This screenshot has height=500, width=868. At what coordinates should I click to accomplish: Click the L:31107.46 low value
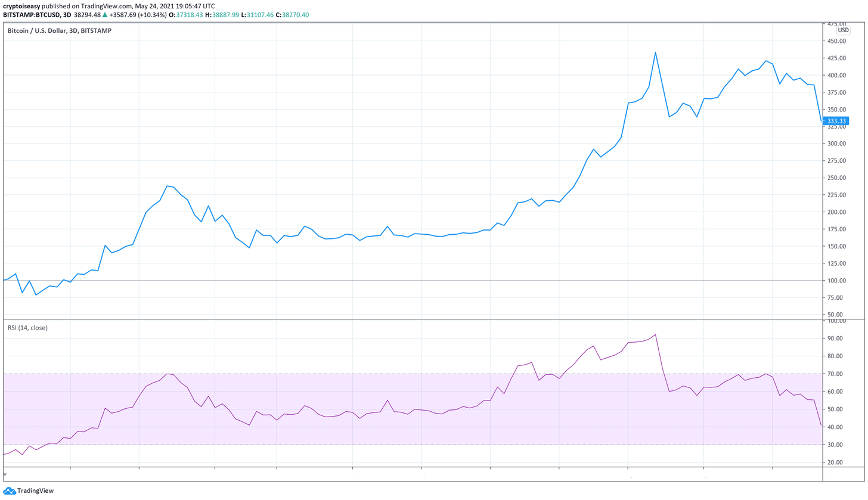tap(258, 14)
